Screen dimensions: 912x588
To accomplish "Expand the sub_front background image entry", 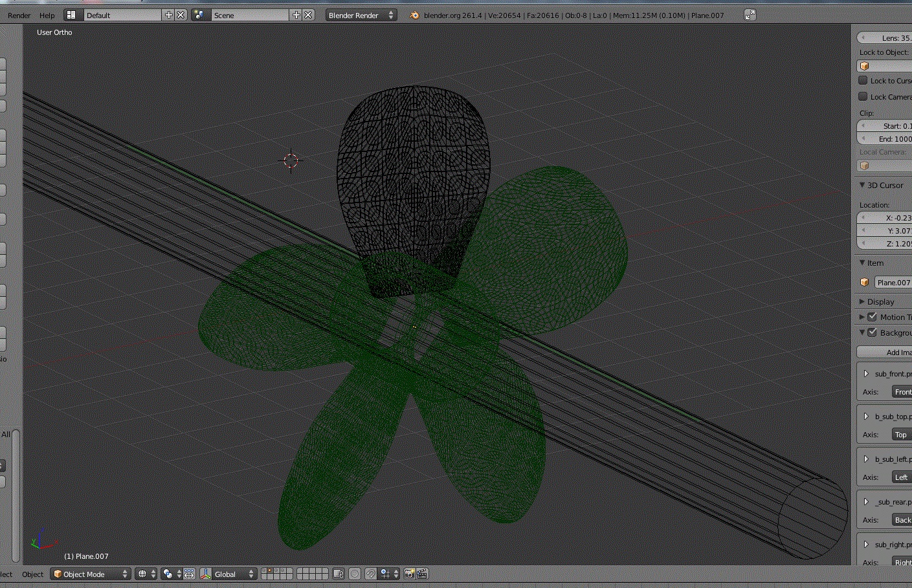I will [x=866, y=373].
